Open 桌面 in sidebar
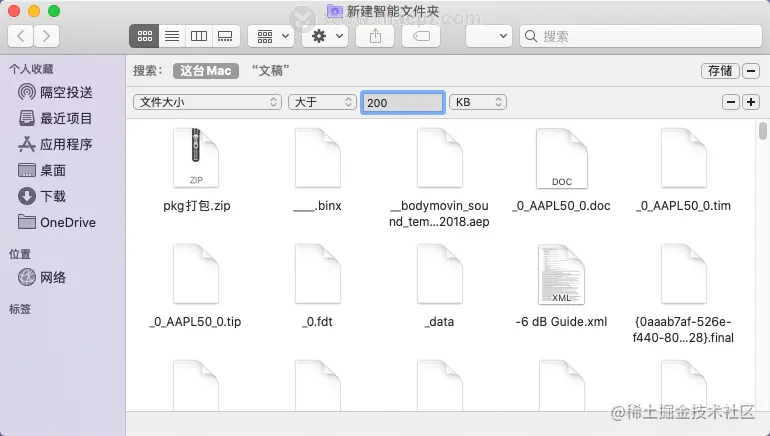The height and width of the screenshot is (436, 770). point(42,170)
